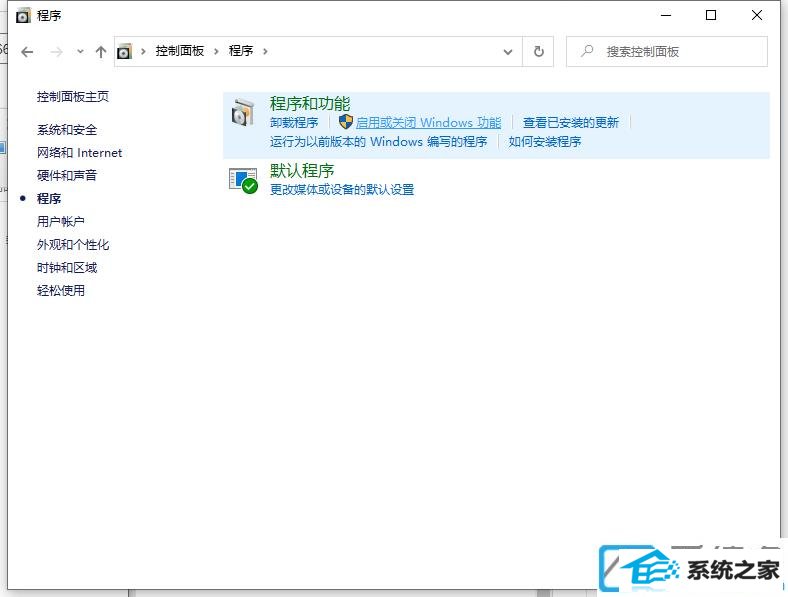Open the 默认程序 heading
Screen dimensions: 788x597
[302, 171]
